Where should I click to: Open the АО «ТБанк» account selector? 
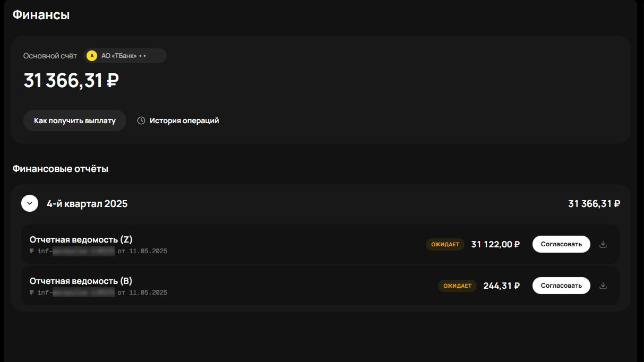click(124, 56)
